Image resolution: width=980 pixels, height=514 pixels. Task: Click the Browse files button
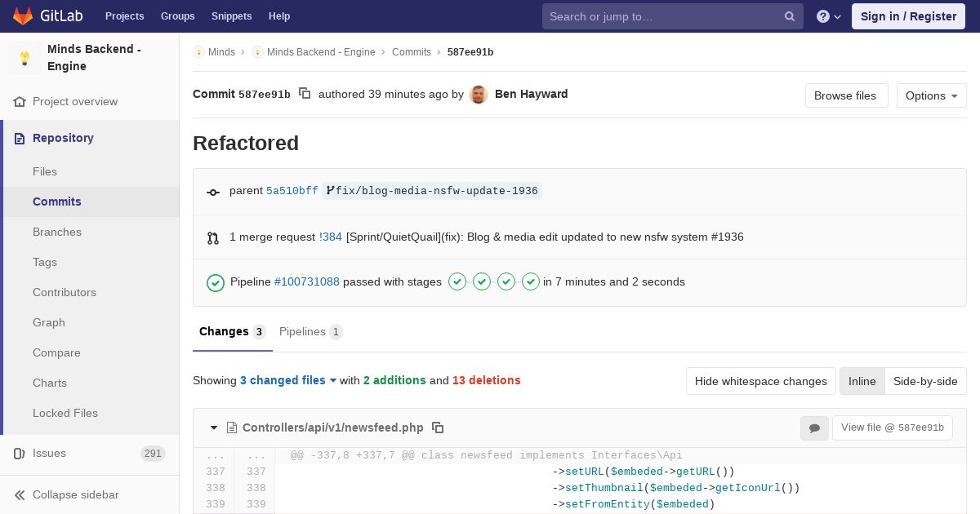845,95
